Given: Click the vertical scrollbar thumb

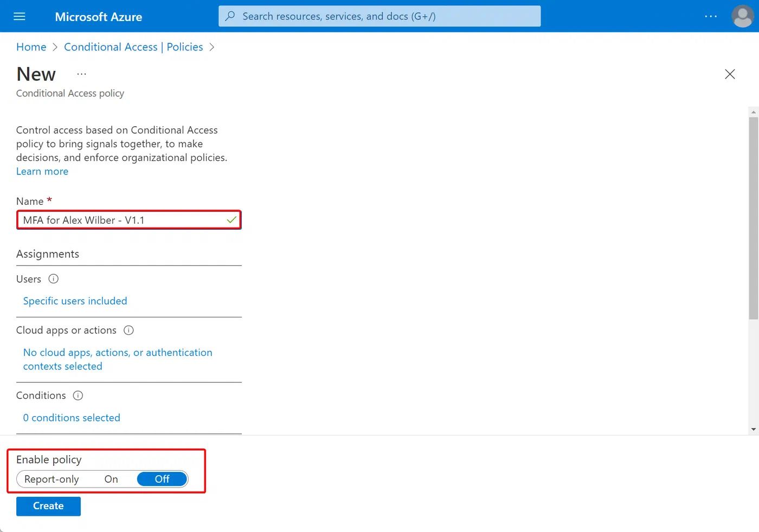Looking at the screenshot, I should pos(754,218).
